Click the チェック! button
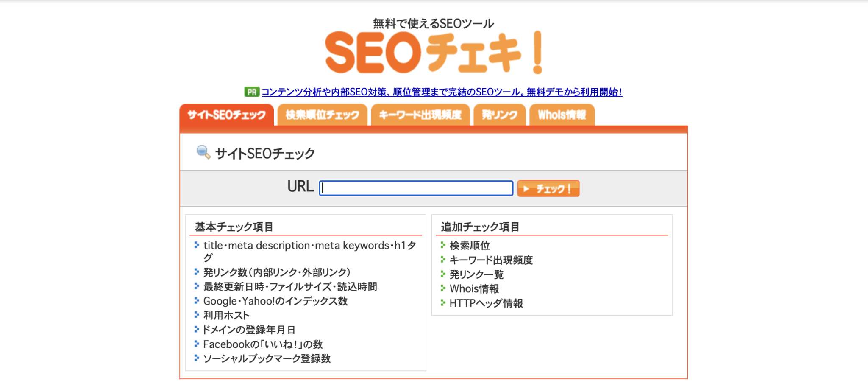 click(548, 188)
